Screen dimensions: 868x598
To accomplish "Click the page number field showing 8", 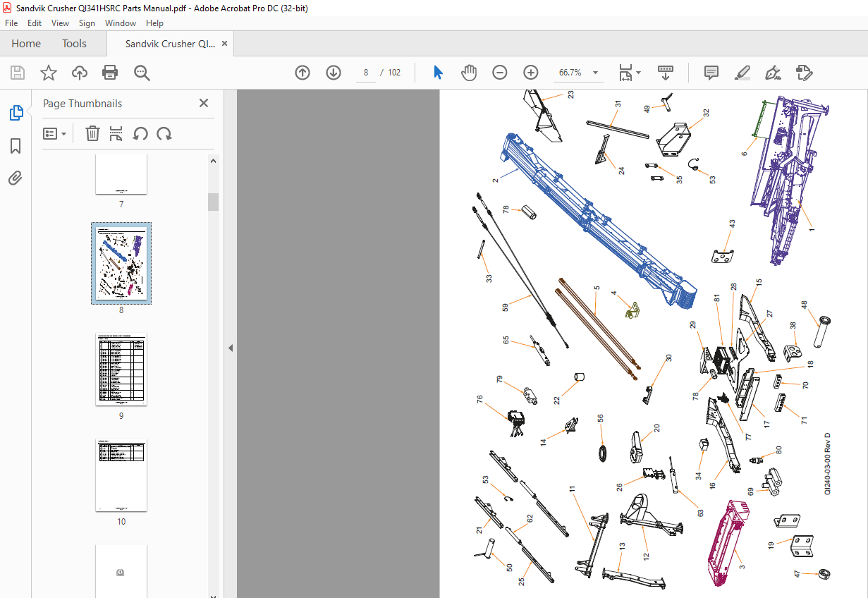I will (366, 73).
